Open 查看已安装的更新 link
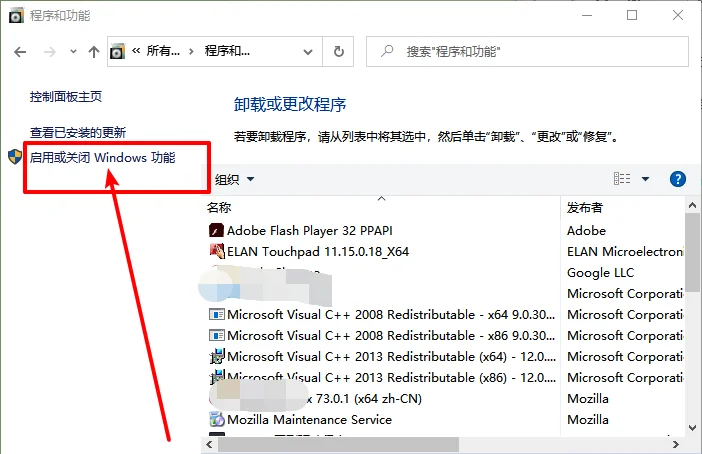This screenshot has width=702, height=454. (78, 133)
